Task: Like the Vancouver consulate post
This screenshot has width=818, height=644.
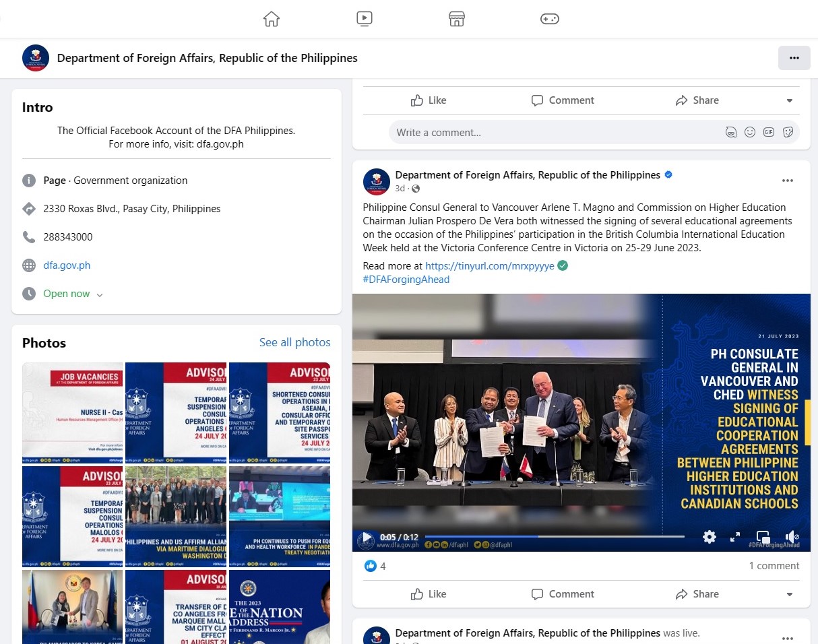Action: (429, 594)
